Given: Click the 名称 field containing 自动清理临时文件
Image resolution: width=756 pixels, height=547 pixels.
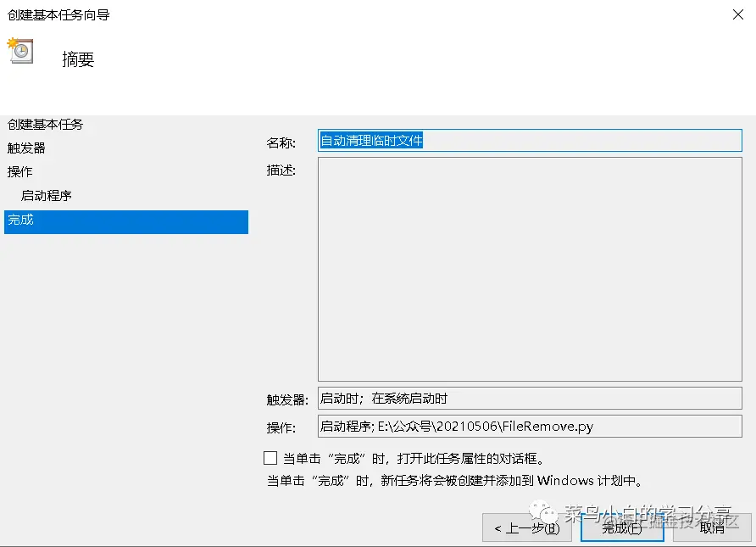Looking at the screenshot, I should coord(530,141).
